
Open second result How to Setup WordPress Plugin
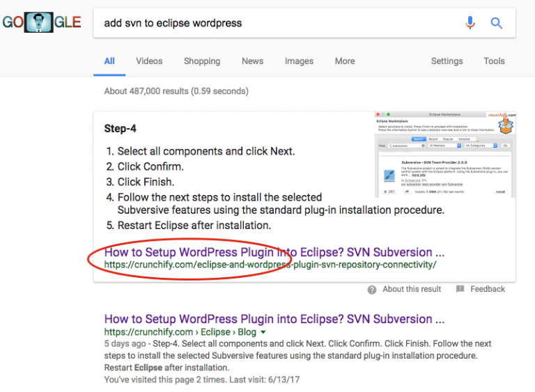(x=274, y=319)
